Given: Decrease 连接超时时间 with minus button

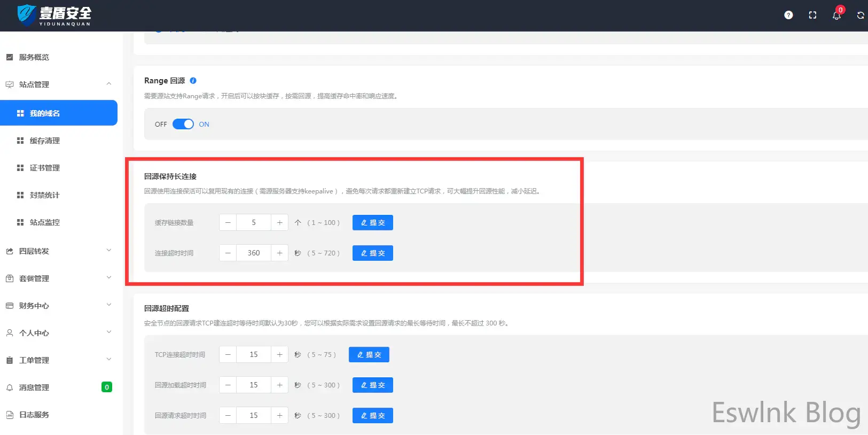Looking at the screenshot, I should [228, 253].
